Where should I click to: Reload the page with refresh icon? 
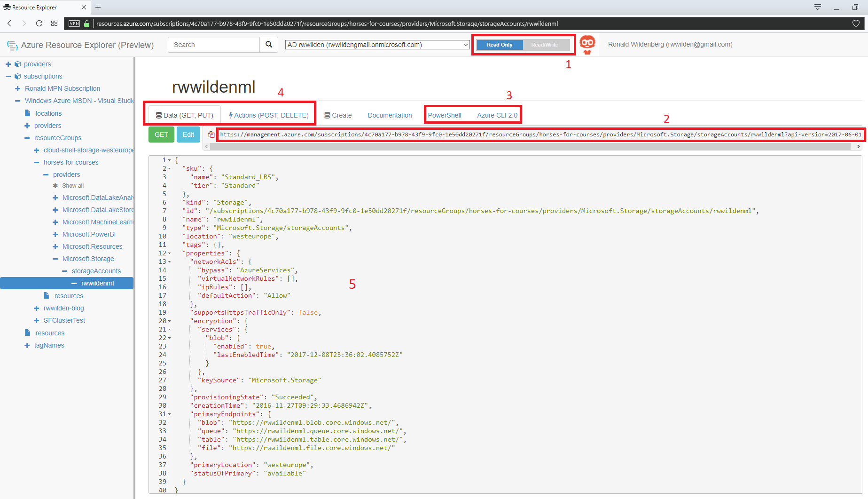[39, 23]
